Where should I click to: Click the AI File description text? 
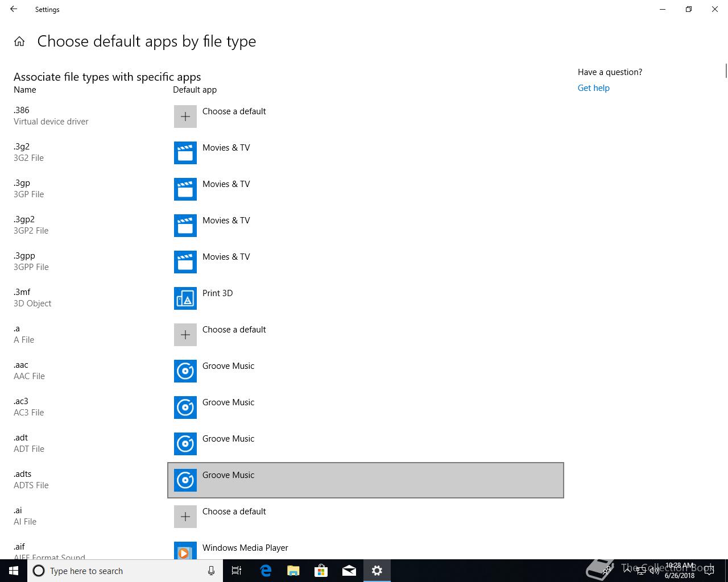point(25,522)
